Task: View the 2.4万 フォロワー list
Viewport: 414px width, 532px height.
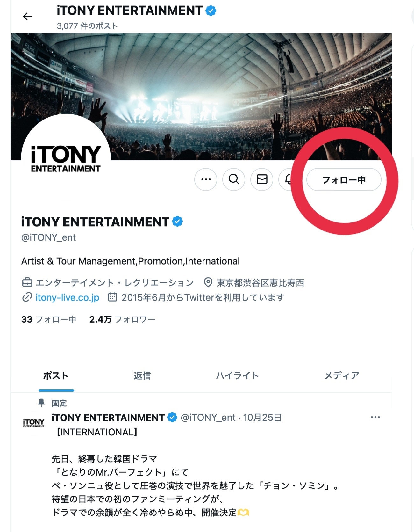Action: click(123, 319)
